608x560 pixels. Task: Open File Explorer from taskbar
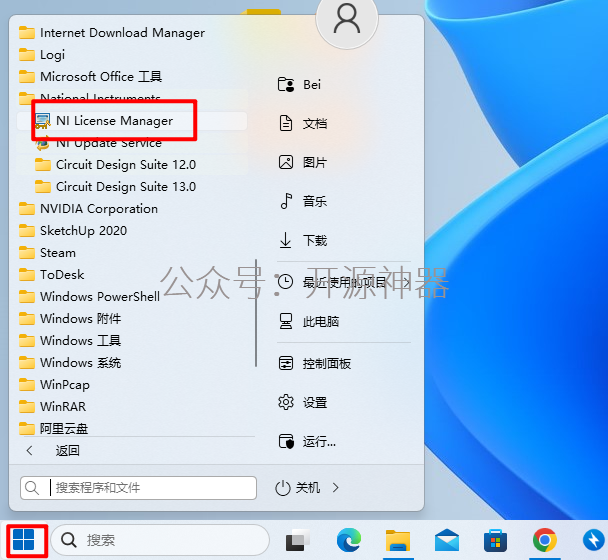(398, 540)
